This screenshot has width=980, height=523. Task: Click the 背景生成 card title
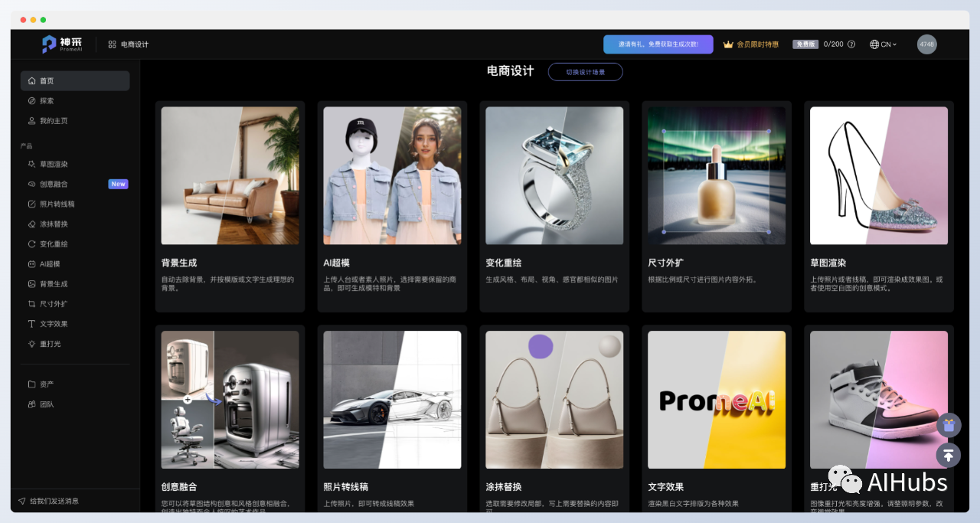click(x=179, y=263)
